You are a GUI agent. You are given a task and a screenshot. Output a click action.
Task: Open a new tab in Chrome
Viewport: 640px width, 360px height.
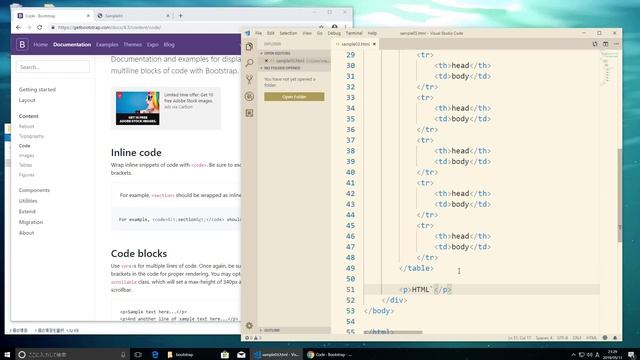point(180,16)
